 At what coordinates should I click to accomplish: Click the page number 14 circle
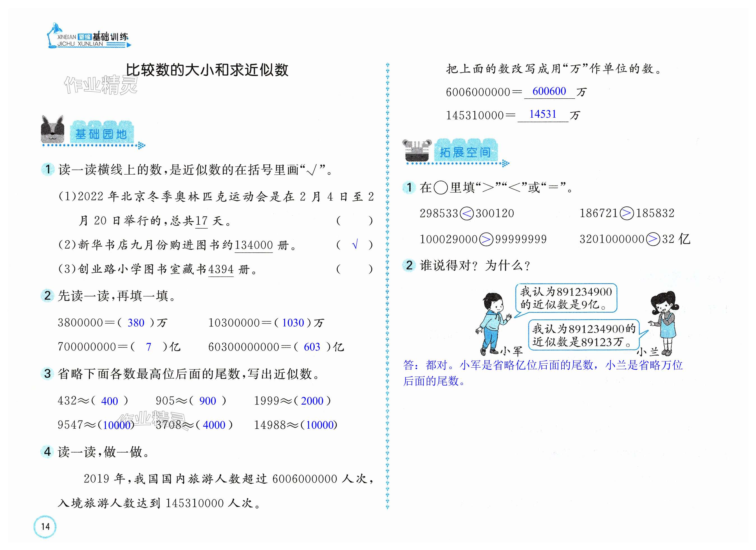point(45,526)
